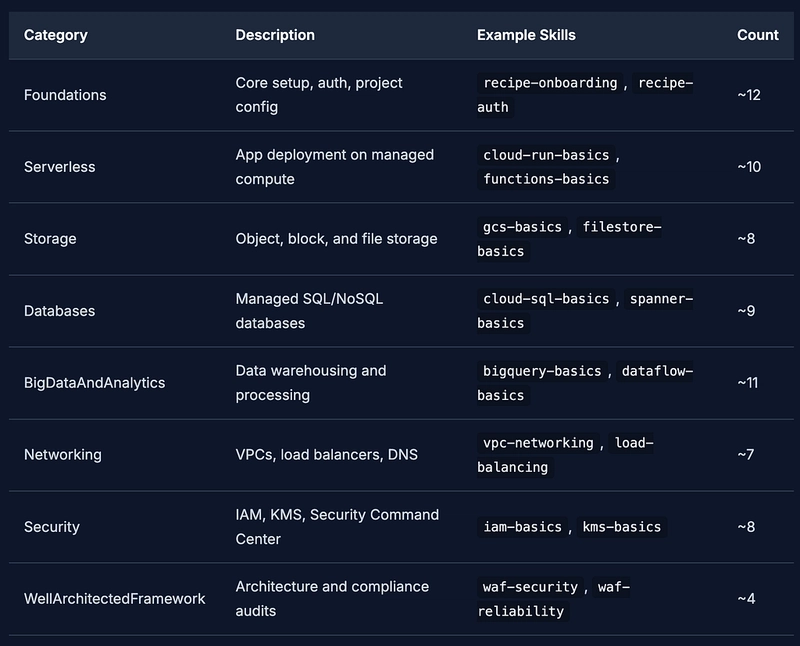
Task: Click the recipe-auth code tag
Action: [x=663, y=83]
